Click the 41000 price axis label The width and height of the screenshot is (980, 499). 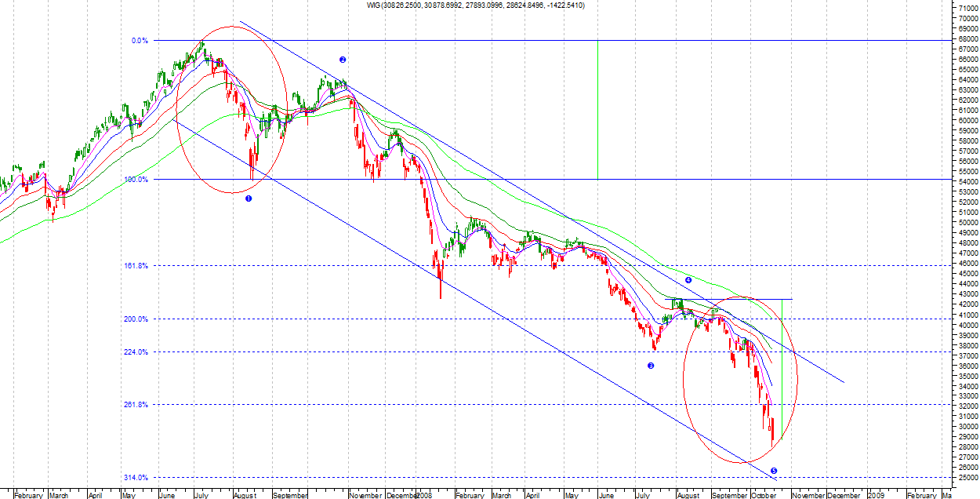[x=967, y=314]
